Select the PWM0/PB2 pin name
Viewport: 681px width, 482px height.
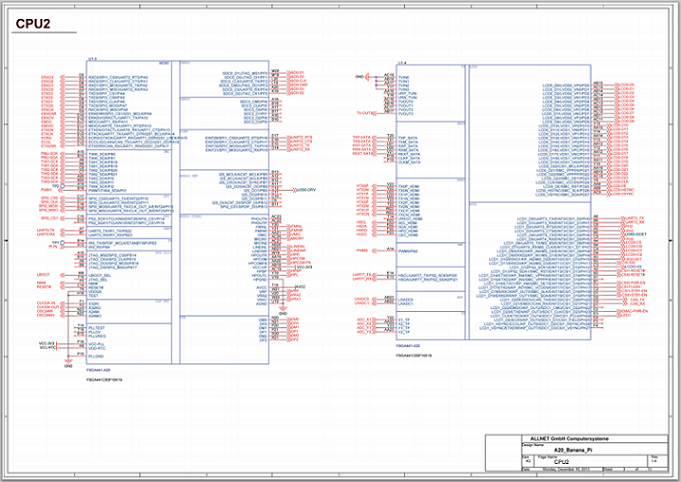[x=408, y=251]
